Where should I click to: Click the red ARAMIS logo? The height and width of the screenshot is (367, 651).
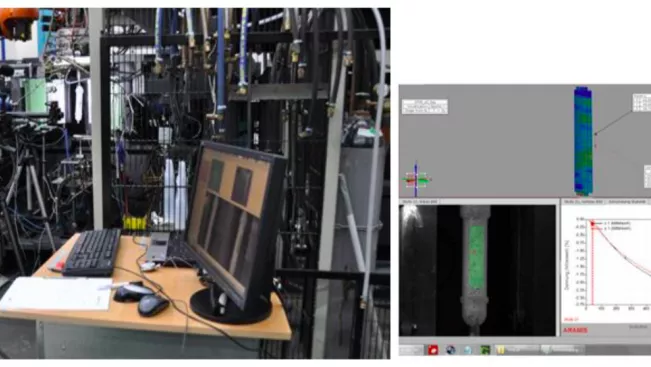click(x=575, y=330)
